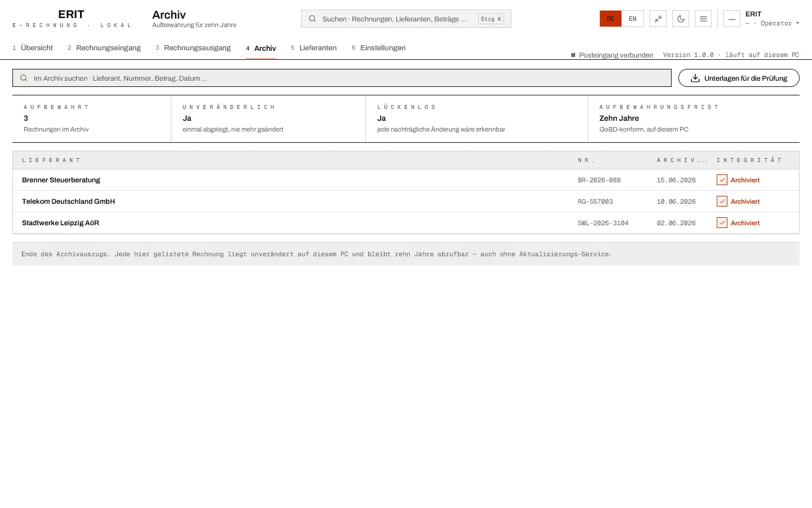Open the hamburger menu icon

click(703, 19)
